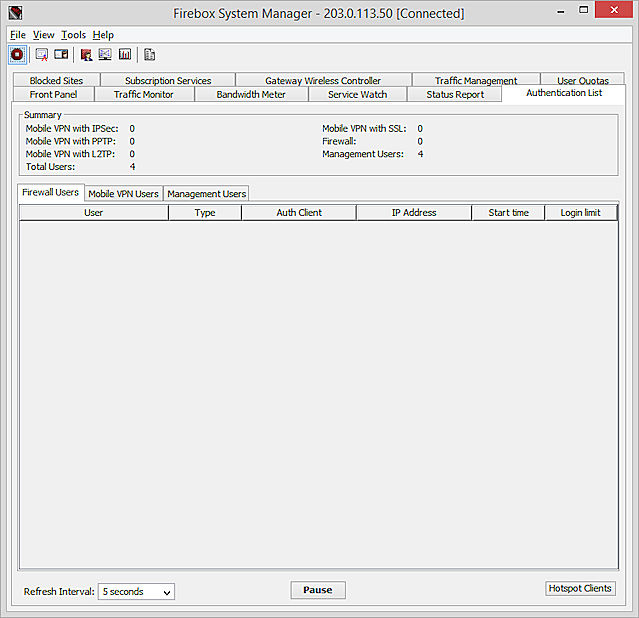Click the document log toolbar icon

[150, 54]
